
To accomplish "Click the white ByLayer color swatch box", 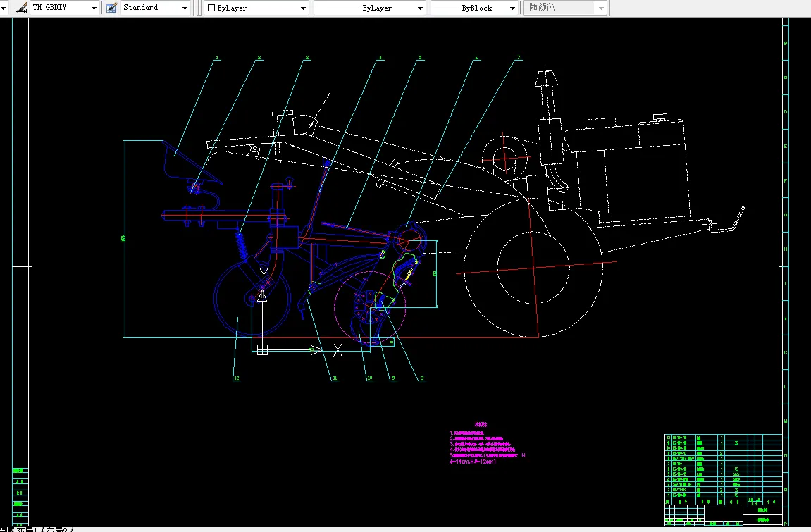I will click(x=211, y=8).
